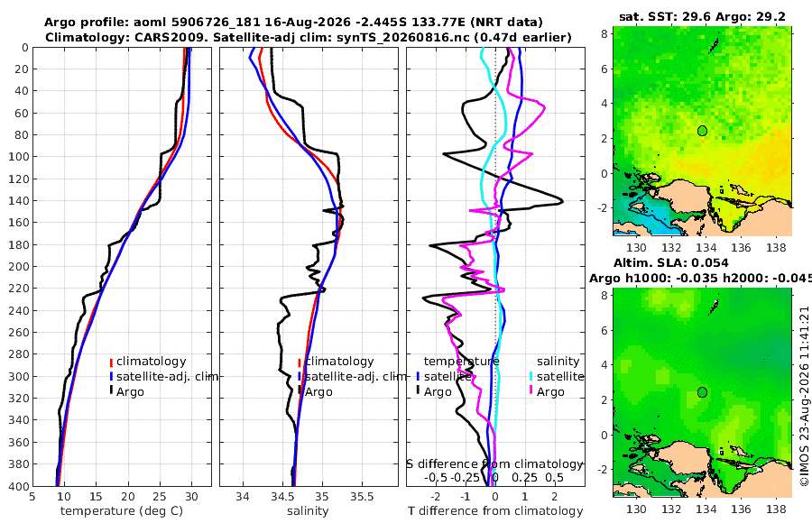The image size is (812, 523).
Task: Click the Argo profile title text
Action: coord(293,23)
